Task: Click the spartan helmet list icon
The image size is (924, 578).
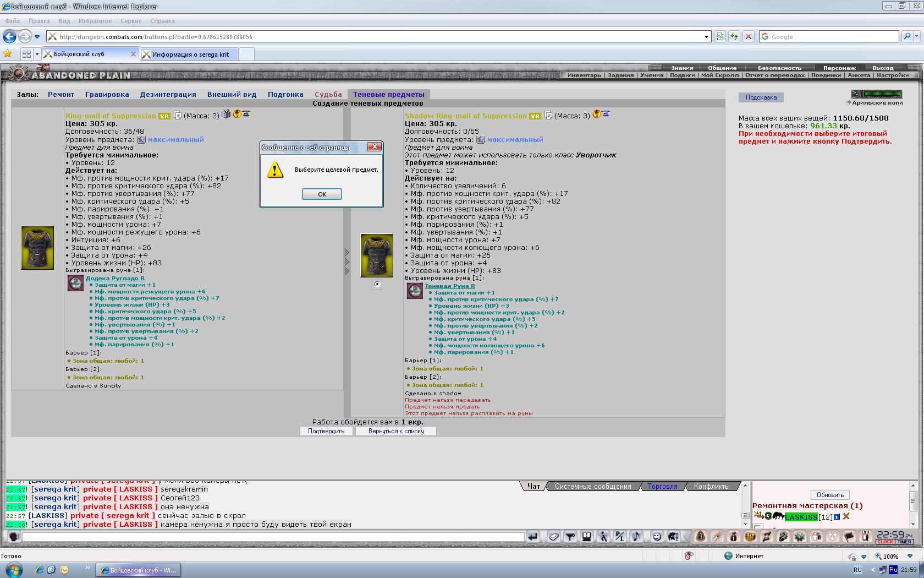Action: point(674,536)
